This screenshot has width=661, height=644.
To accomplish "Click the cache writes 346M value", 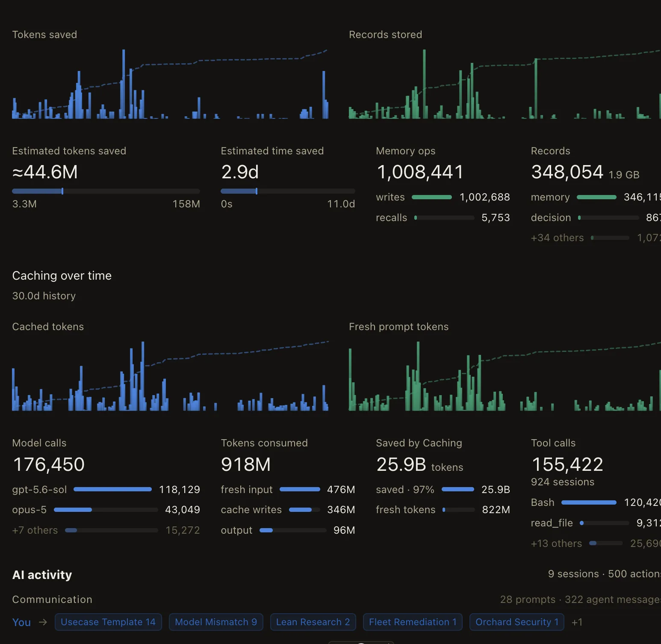I will [341, 510].
